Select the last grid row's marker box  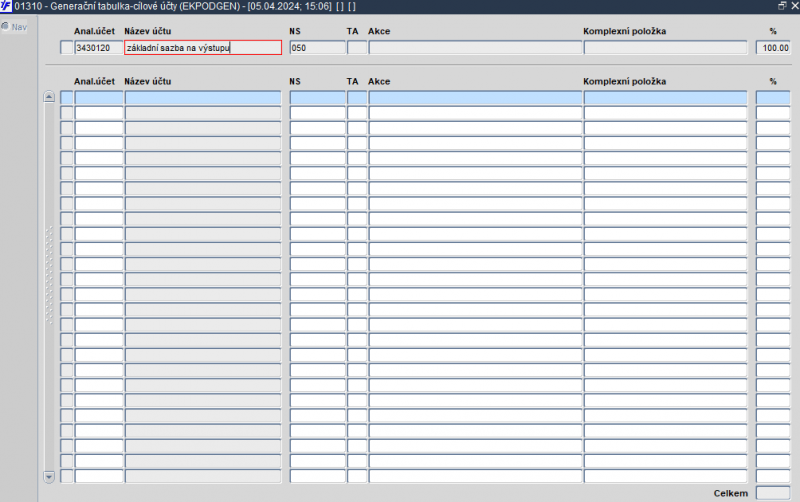click(x=67, y=476)
